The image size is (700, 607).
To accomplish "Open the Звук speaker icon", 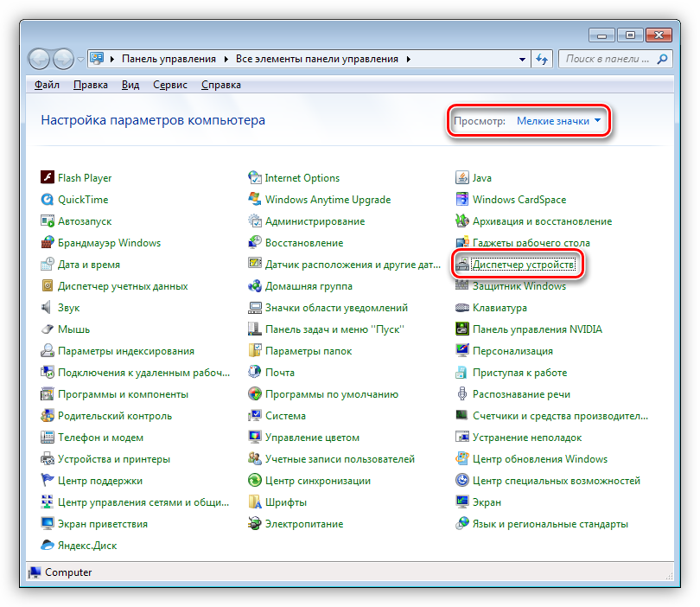I will 48,307.
